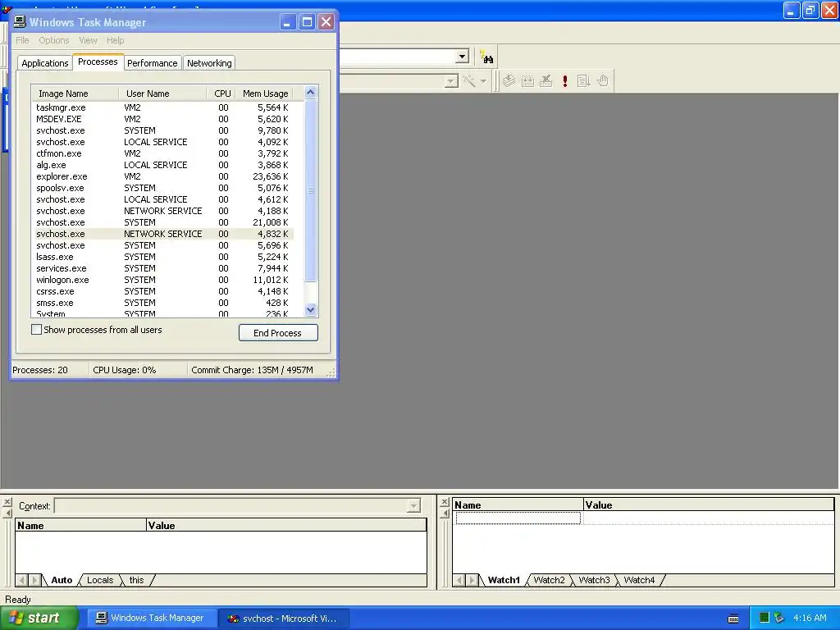This screenshot has height=630, width=840.
Task: Click the 4:16 AM taskbar clock
Action: 810,618
